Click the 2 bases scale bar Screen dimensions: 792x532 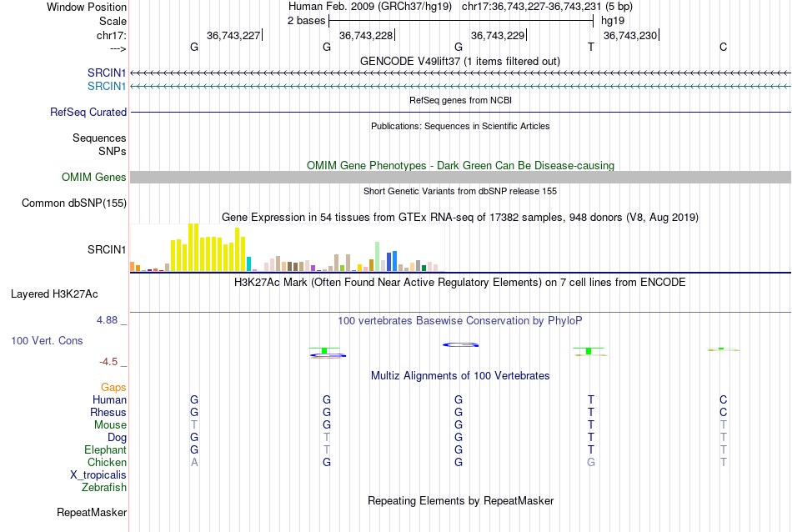461,21
